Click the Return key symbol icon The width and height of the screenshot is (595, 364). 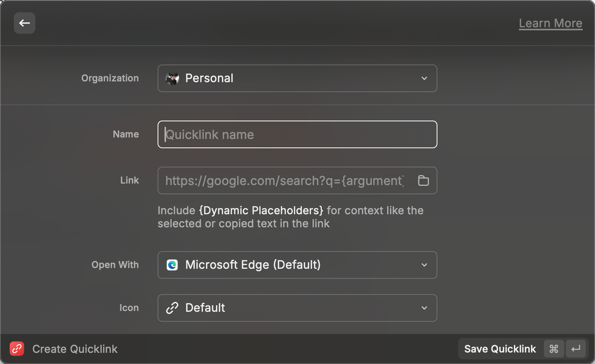coord(575,349)
